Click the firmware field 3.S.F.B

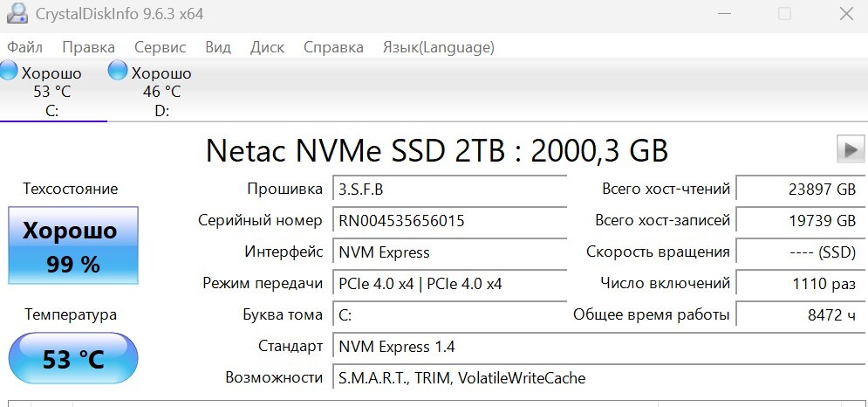tap(450, 190)
